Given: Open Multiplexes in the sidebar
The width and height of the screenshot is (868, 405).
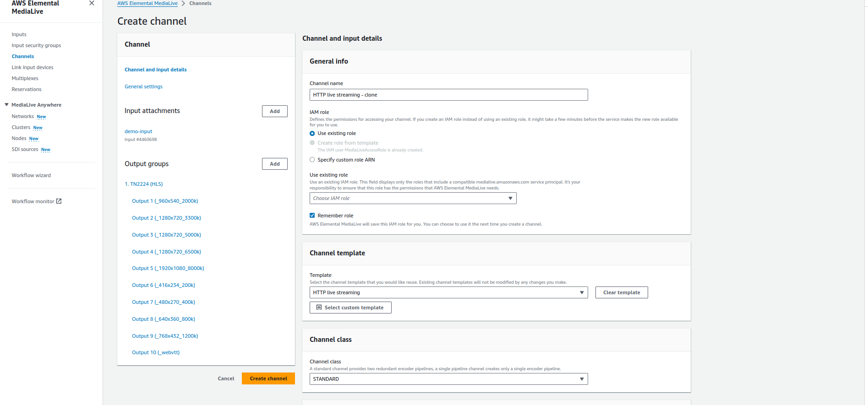Looking at the screenshot, I should 25,78.
